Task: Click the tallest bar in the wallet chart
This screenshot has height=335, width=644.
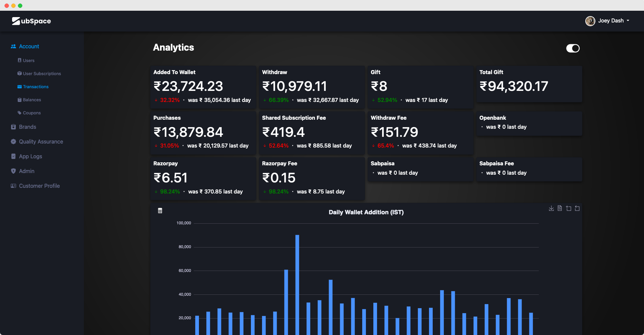Action: click(x=297, y=285)
